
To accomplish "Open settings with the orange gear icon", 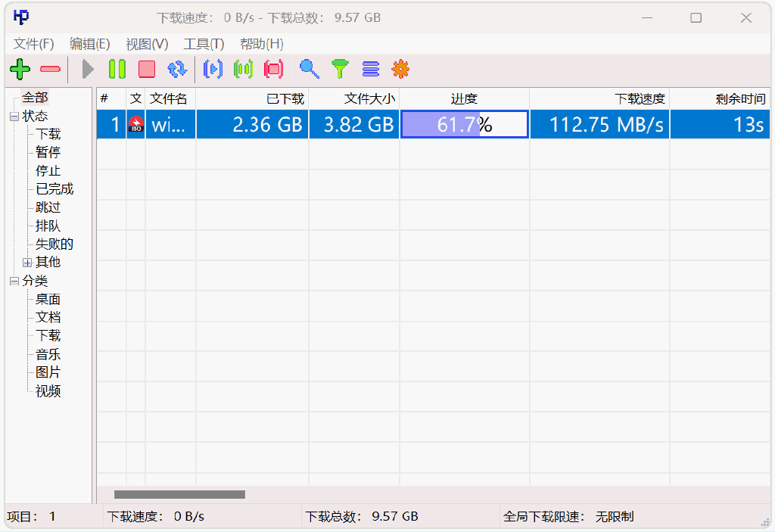I will (x=400, y=70).
